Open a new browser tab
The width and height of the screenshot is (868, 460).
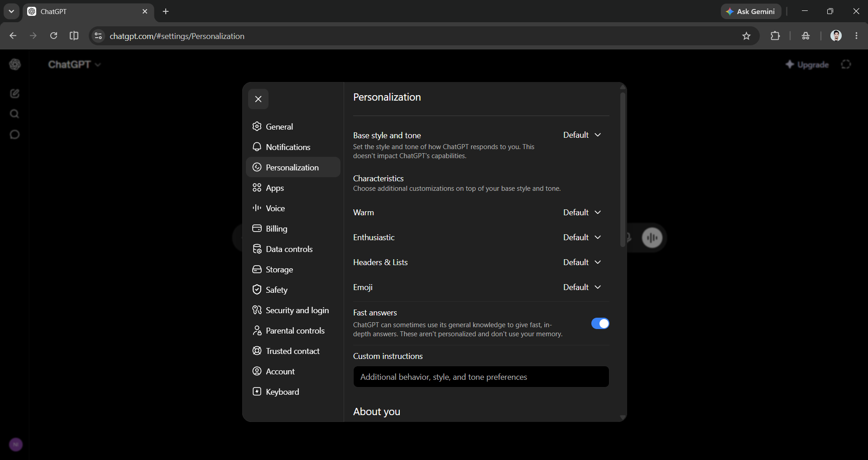166,11
